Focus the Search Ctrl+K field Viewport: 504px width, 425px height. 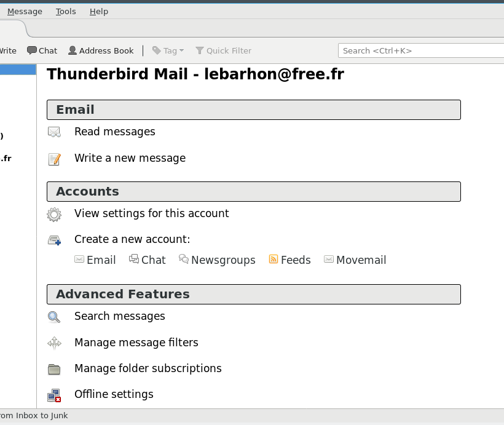(421, 51)
